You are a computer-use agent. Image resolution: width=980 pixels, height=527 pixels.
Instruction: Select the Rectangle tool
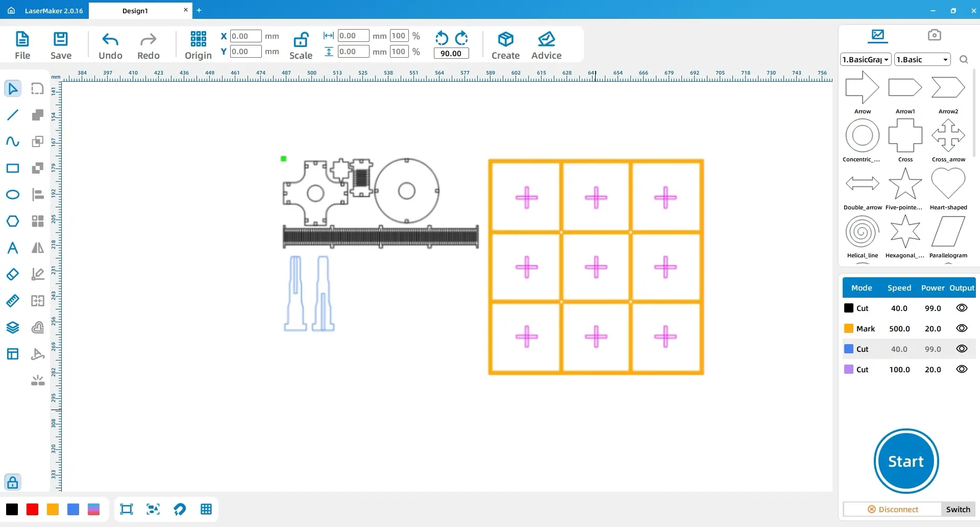[x=13, y=168]
